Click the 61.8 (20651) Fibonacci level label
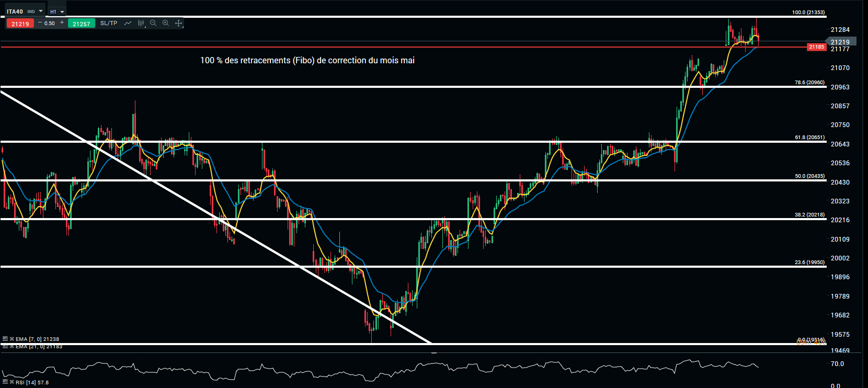868x388 pixels. click(x=809, y=138)
